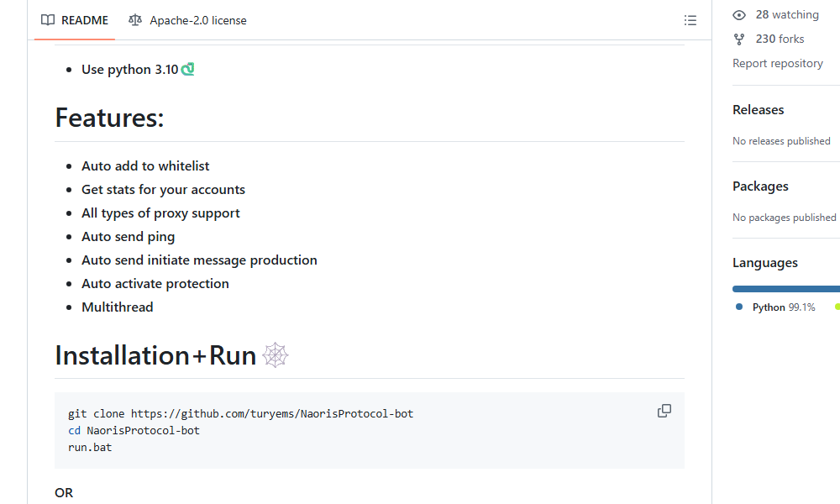Screen dimensions: 840x504
Task: Click the spider web emoji after Installation+Run
Action: [276, 355]
